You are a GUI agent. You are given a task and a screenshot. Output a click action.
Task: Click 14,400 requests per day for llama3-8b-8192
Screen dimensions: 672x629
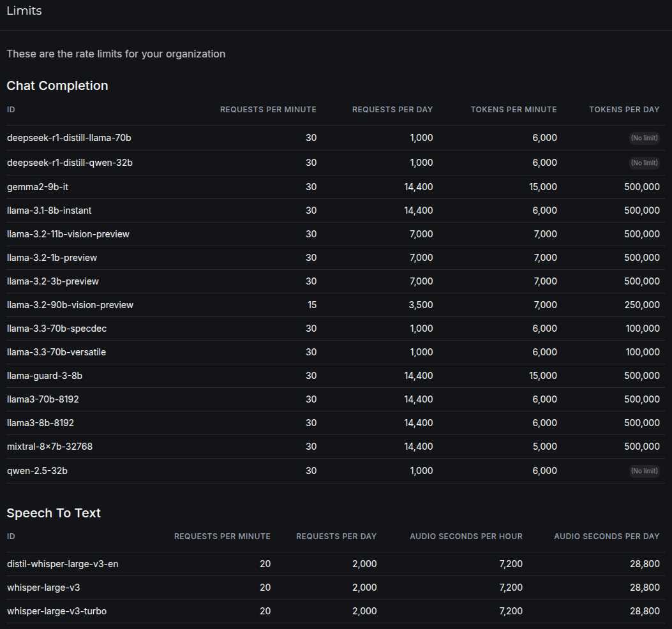pyautogui.click(x=419, y=422)
